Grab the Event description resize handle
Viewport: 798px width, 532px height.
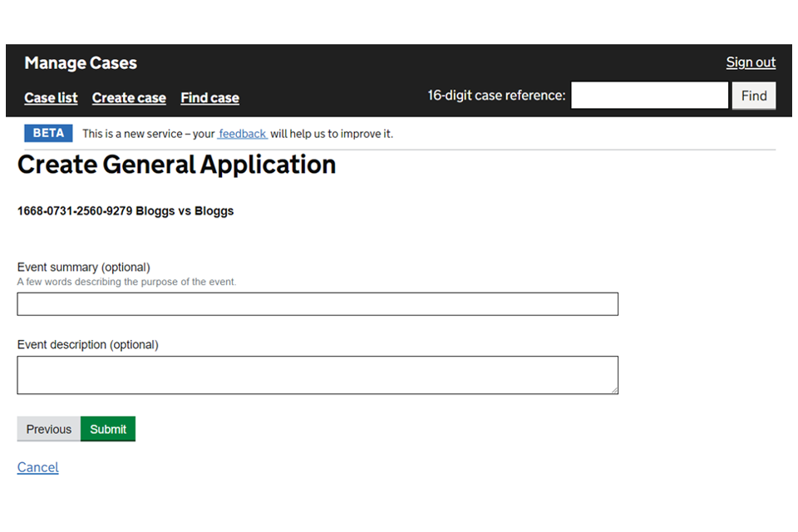point(613,389)
